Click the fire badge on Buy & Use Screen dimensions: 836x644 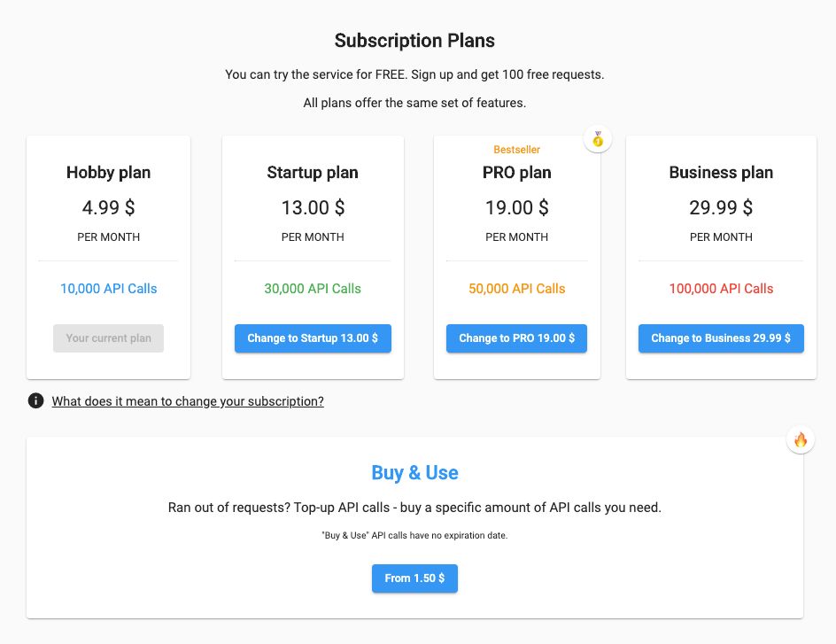(x=801, y=438)
